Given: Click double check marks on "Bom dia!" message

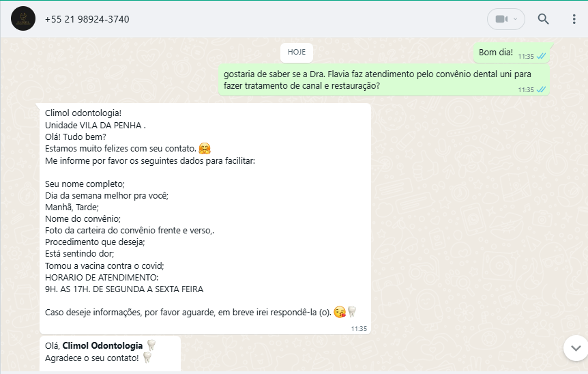Looking at the screenshot, I should click(541, 56).
